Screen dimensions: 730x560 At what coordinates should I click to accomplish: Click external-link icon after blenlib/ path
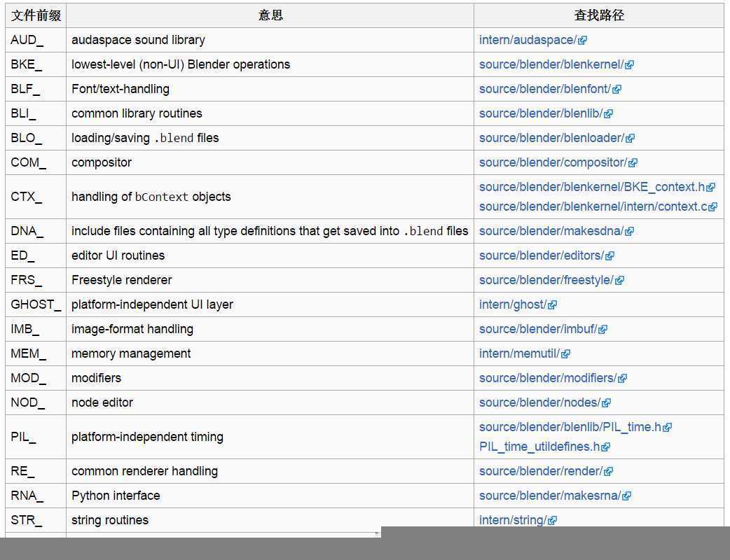click(x=609, y=114)
